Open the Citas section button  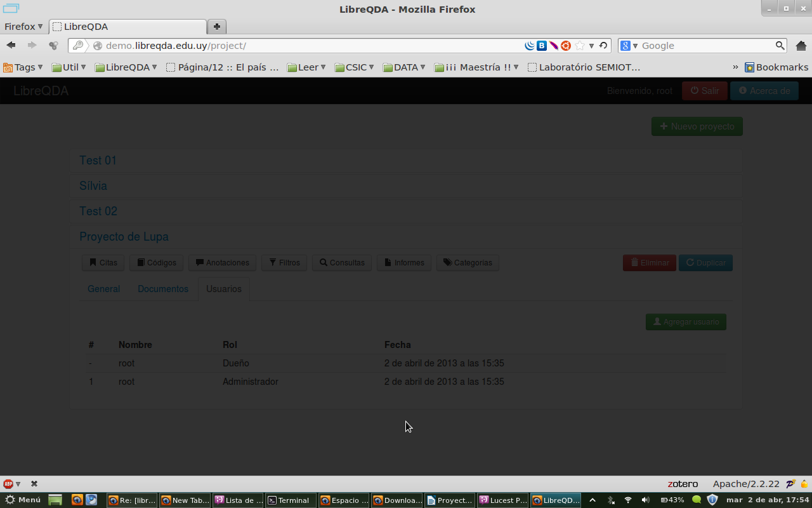coord(103,263)
